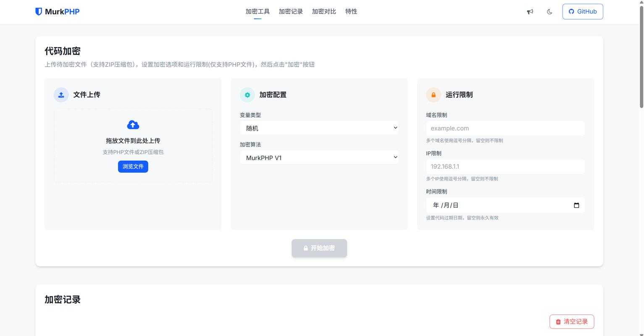This screenshot has width=644, height=336.
Task: Click the lock icon on 开始加密 button
Action: tap(306, 248)
